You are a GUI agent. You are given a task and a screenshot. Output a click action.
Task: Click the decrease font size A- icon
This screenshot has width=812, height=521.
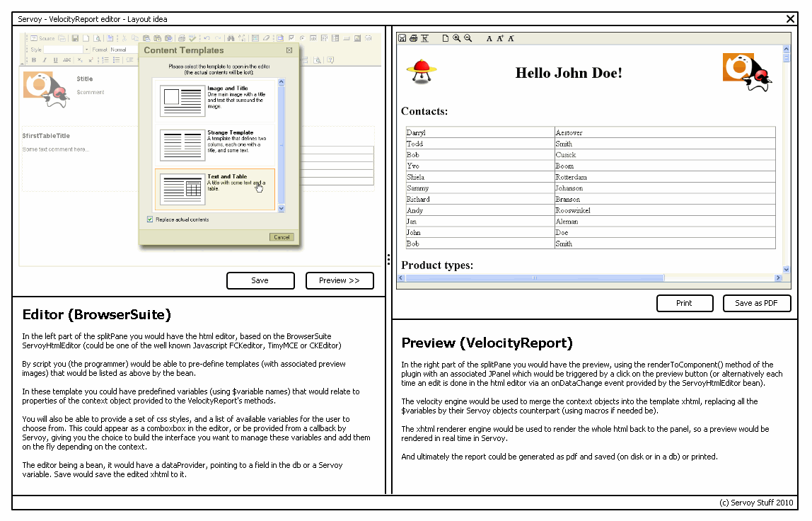pos(511,38)
